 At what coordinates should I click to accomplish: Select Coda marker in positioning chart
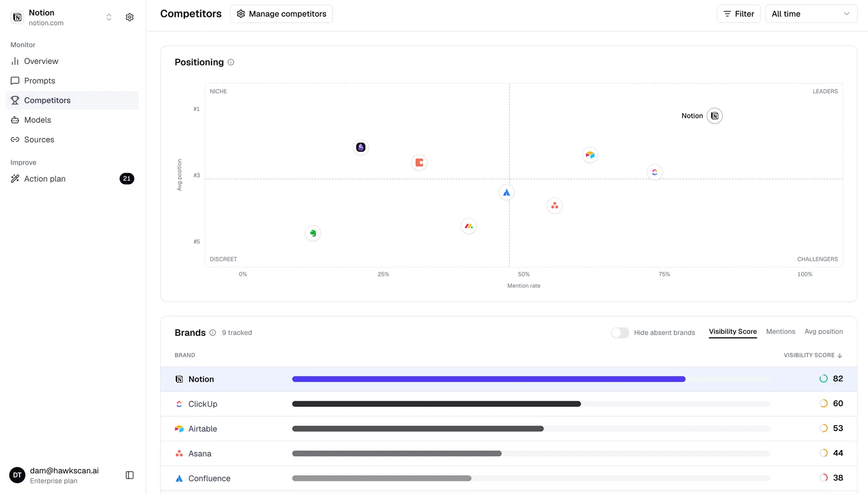419,162
